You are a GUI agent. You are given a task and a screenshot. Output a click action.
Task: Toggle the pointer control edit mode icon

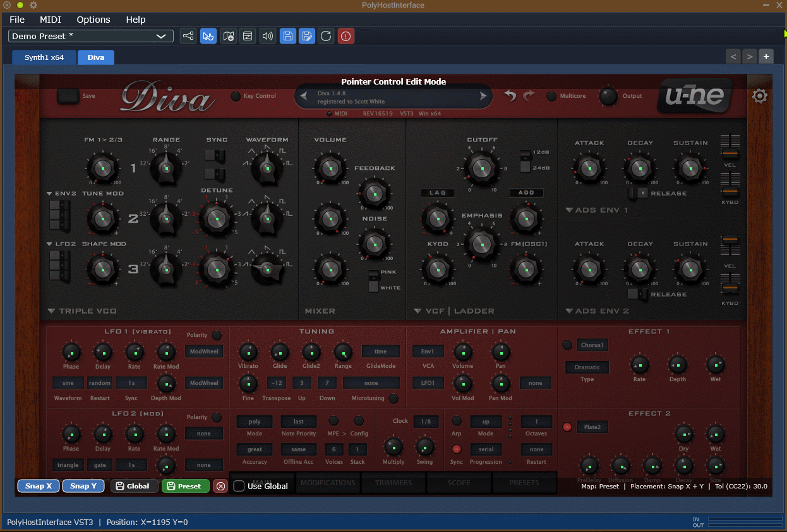tap(208, 36)
